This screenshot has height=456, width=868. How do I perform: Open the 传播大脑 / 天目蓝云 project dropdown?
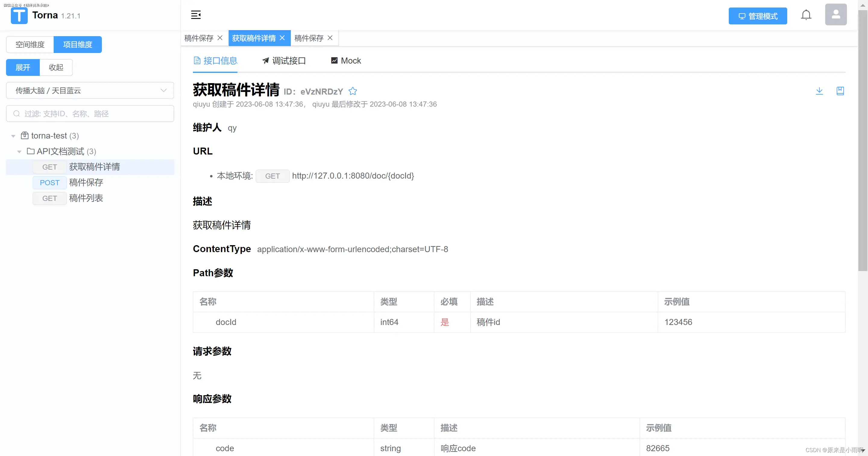point(90,90)
